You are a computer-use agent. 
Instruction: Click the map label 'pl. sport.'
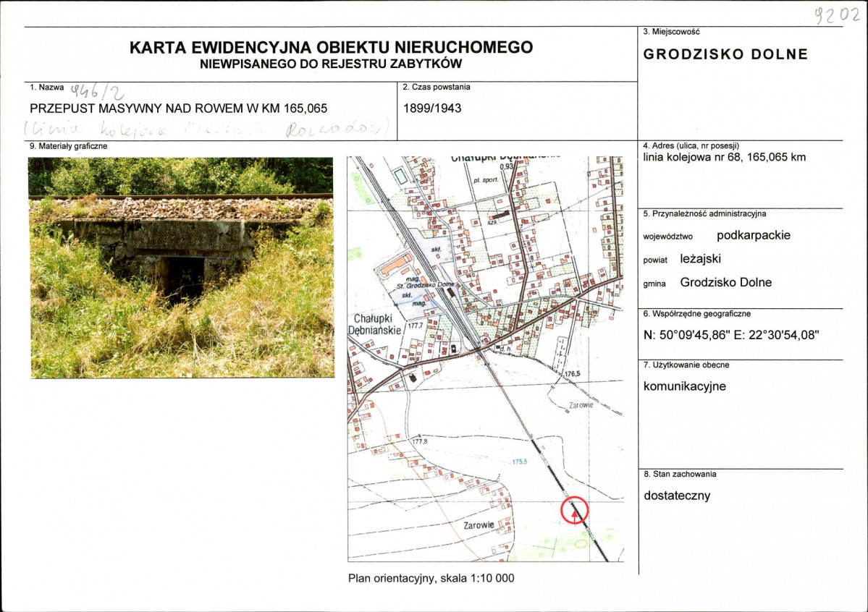click(x=486, y=180)
